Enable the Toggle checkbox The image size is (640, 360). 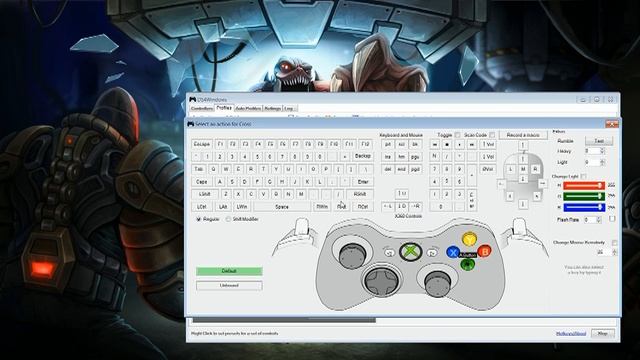[457, 135]
